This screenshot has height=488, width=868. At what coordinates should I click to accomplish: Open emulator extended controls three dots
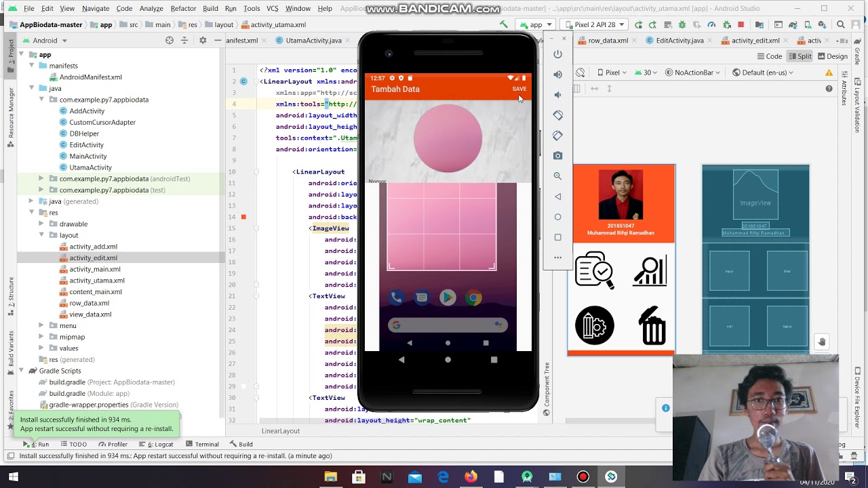pyautogui.click(x=557, y=258)
